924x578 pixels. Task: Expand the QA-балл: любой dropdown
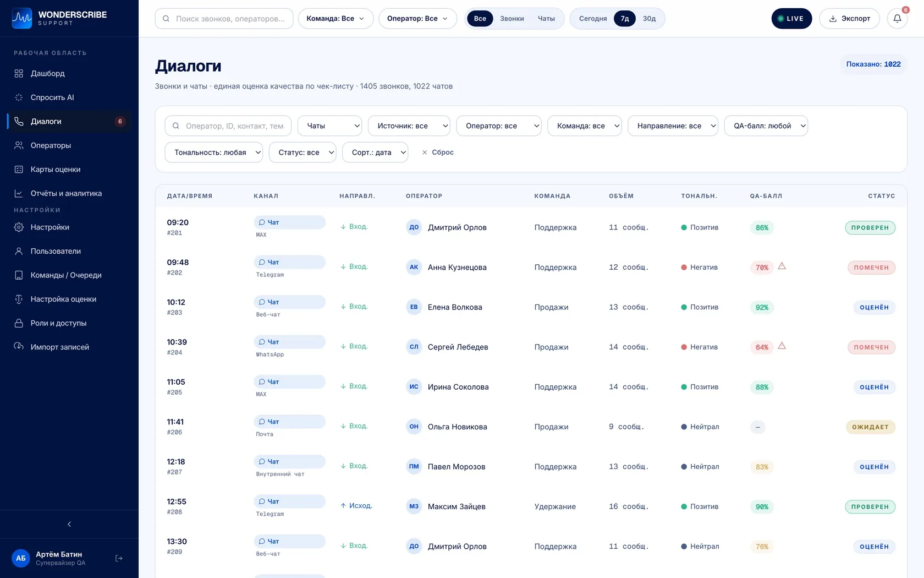point(766,126)
